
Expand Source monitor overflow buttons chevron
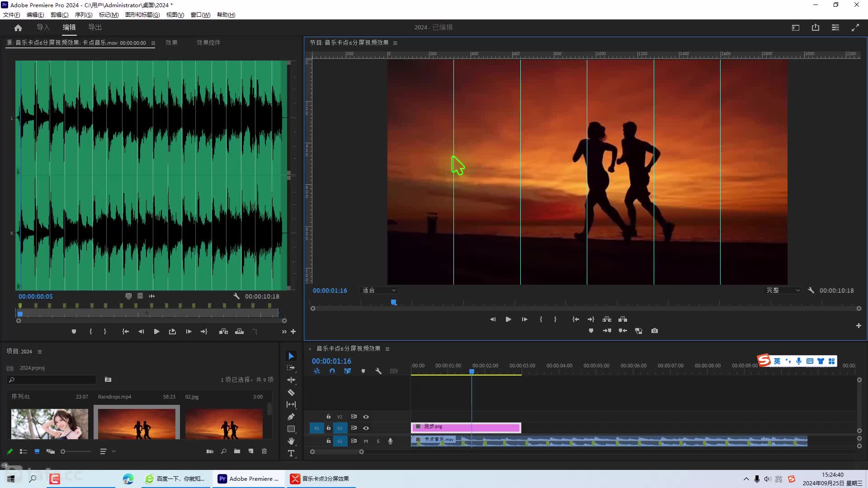coord(284,331)
